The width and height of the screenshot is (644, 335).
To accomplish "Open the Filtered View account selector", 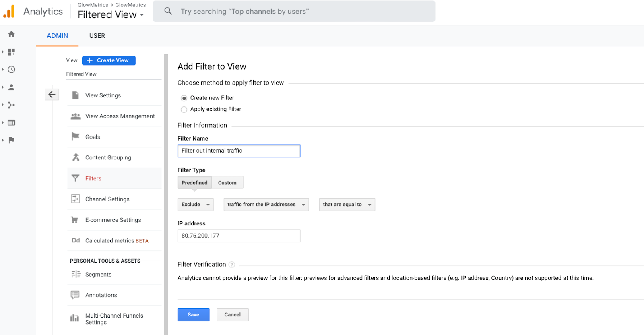I will click(x=111, y=15).
